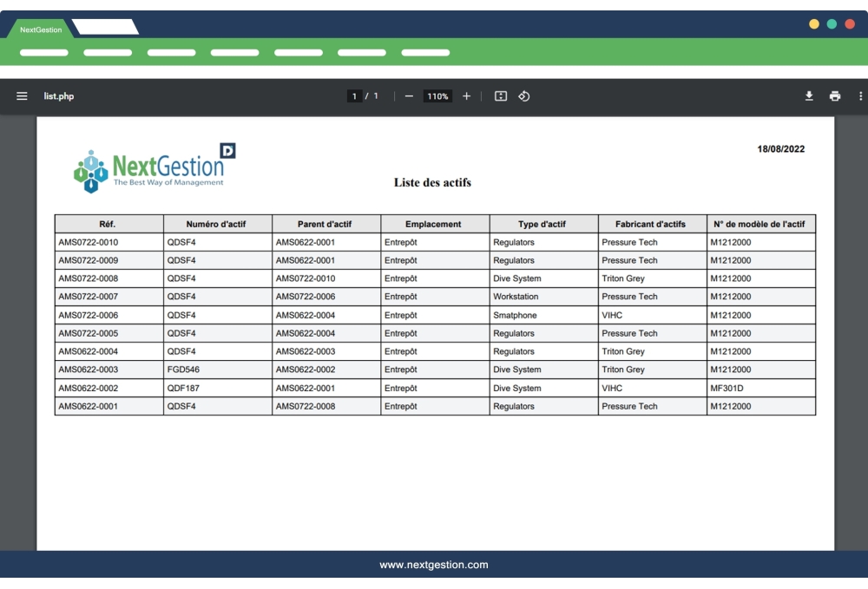Select the Type d'actif column header
868x589 pixels.
(x=539, y=223)
